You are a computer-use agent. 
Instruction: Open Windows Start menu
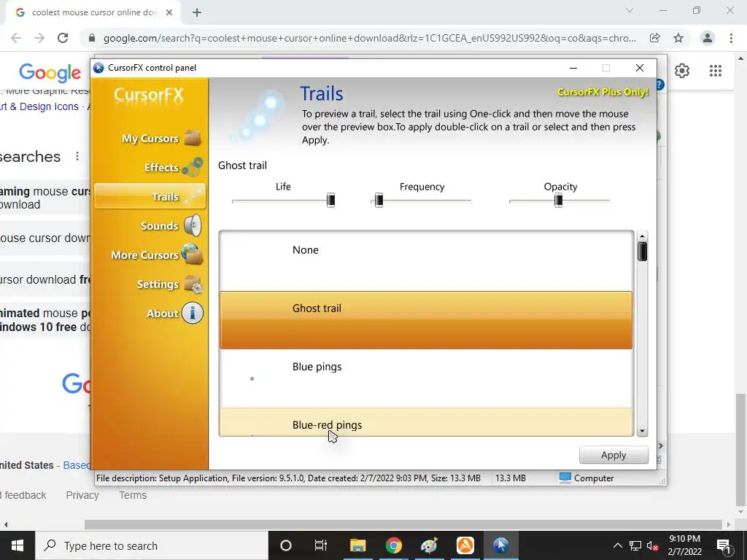click(x=18, y=545)
